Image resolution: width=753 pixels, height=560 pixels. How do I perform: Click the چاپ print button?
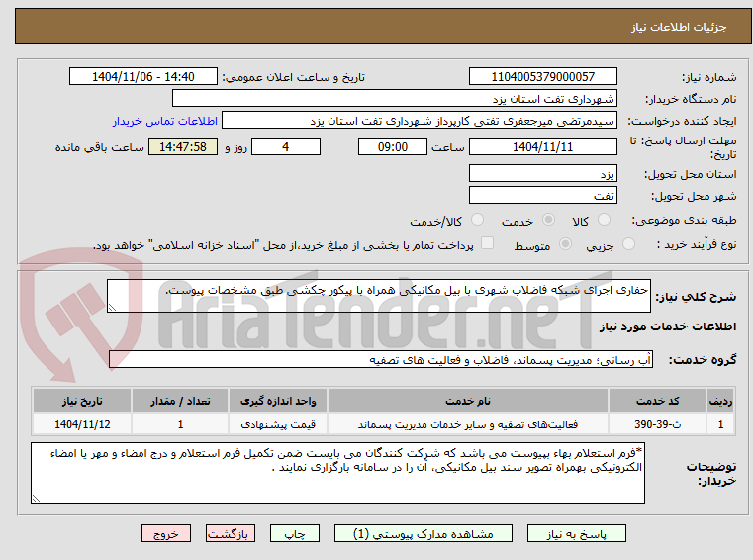click(x=295, y=533)
